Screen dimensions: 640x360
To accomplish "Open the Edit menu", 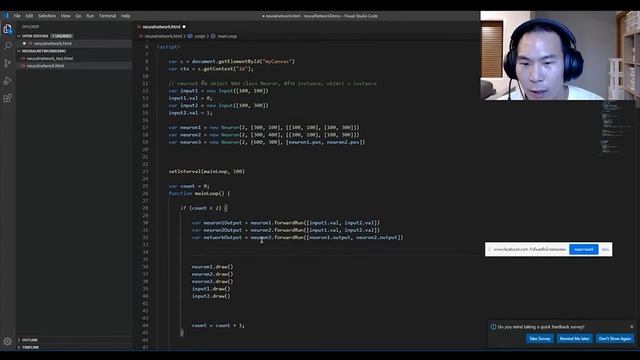I will coord(29,16).
